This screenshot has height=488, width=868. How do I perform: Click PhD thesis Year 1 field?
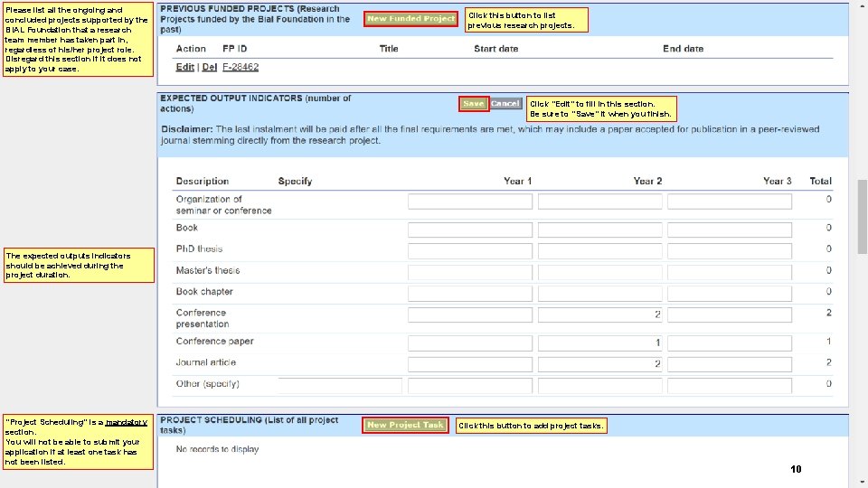pos(470,251)
